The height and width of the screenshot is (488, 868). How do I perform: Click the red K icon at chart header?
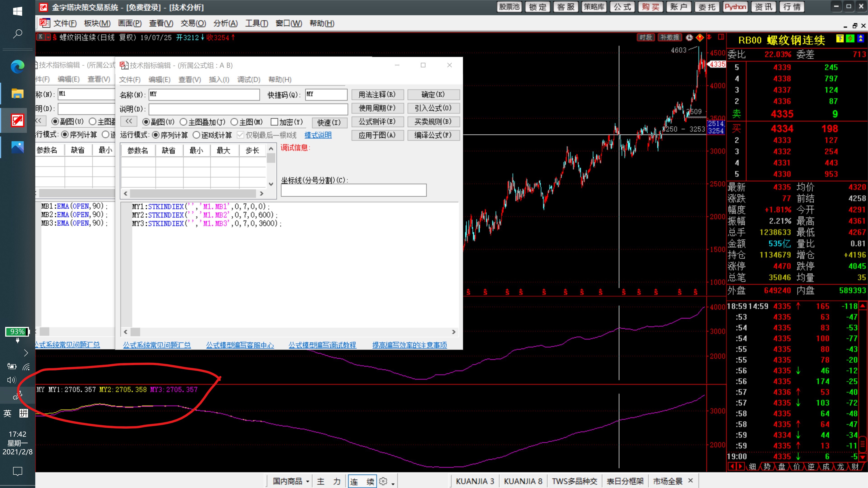[41, 37]
